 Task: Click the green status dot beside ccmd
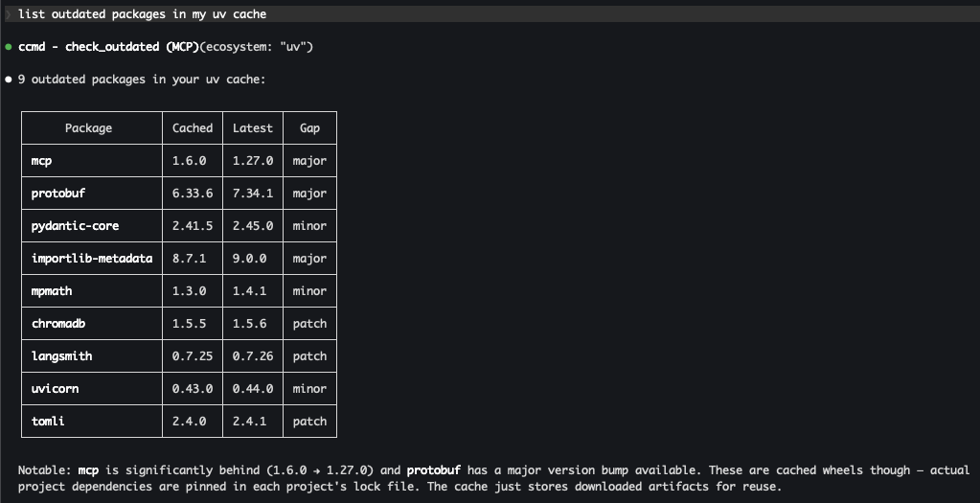(x=8, y=47)
